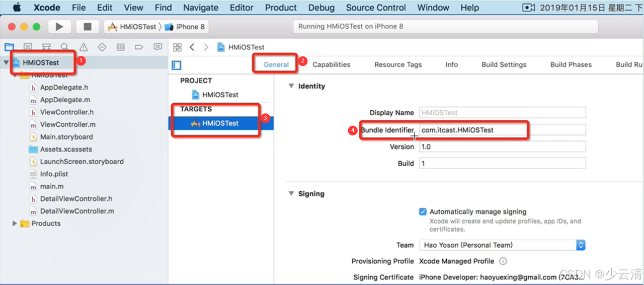Click the Build number field
This screenshot has height=285, width=644.
tap(503, 163)
